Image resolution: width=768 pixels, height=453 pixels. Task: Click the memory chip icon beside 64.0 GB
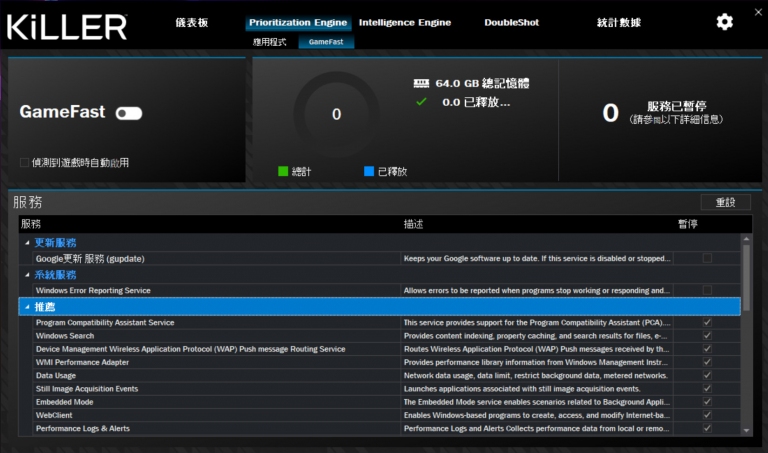click(421, 83)
